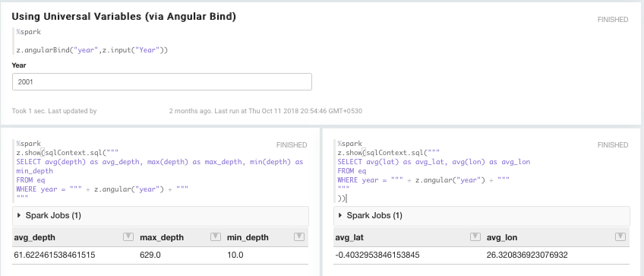Click the FROM eq line in depth query

(x=31, y=179)
